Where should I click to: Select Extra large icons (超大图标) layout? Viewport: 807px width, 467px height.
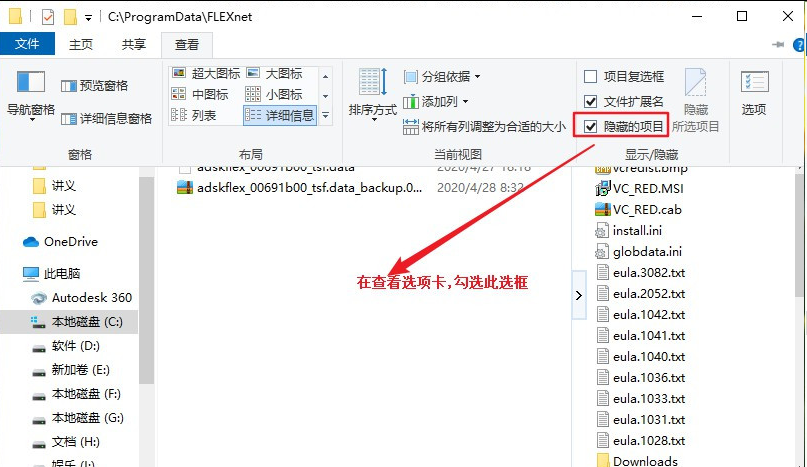tap(206, 74)
